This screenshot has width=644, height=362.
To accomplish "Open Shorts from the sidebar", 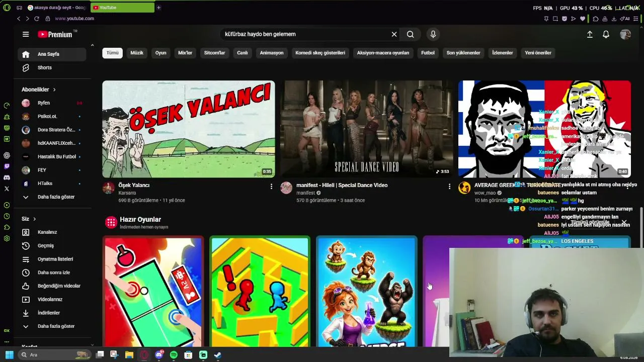I will tap(52, 68).
